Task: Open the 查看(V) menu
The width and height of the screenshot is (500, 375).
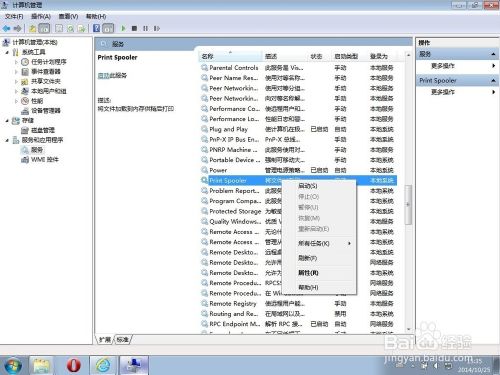Action: point(68,16)
